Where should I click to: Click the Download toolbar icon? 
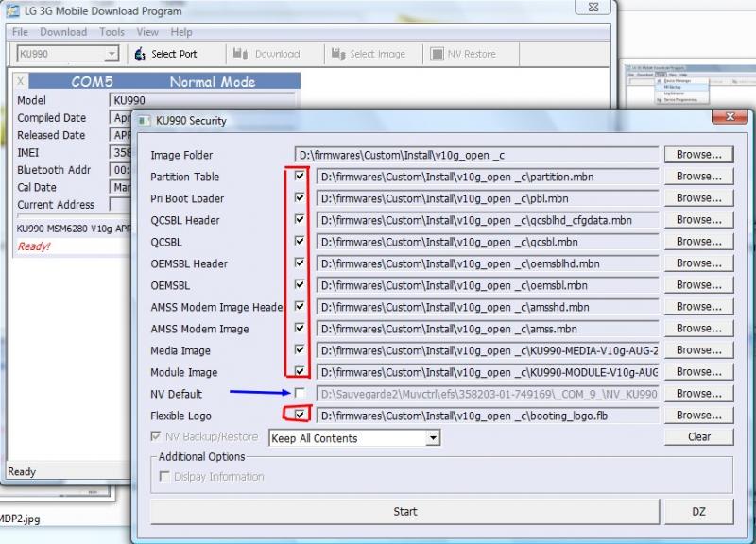(240, 54)
